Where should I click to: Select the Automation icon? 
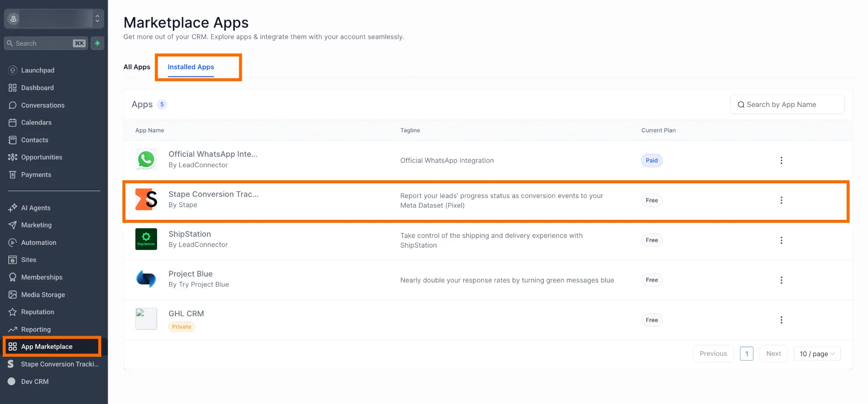[x=13, y=242]
